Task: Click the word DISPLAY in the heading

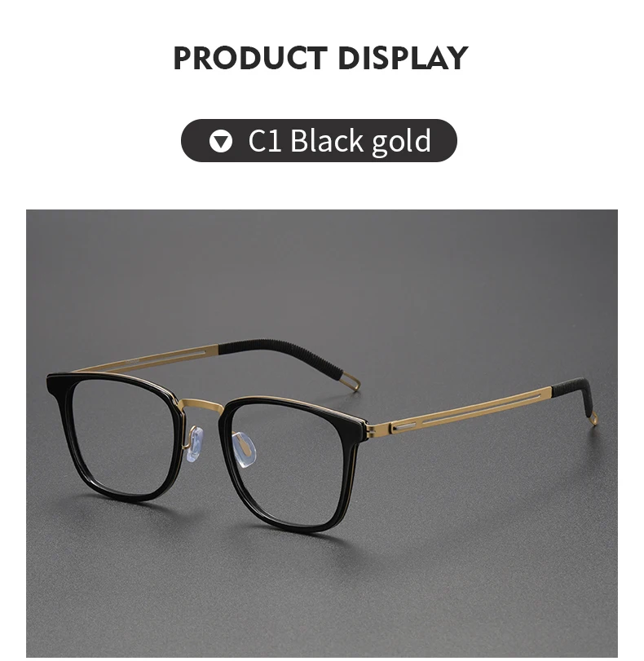Action: point(404,58)
